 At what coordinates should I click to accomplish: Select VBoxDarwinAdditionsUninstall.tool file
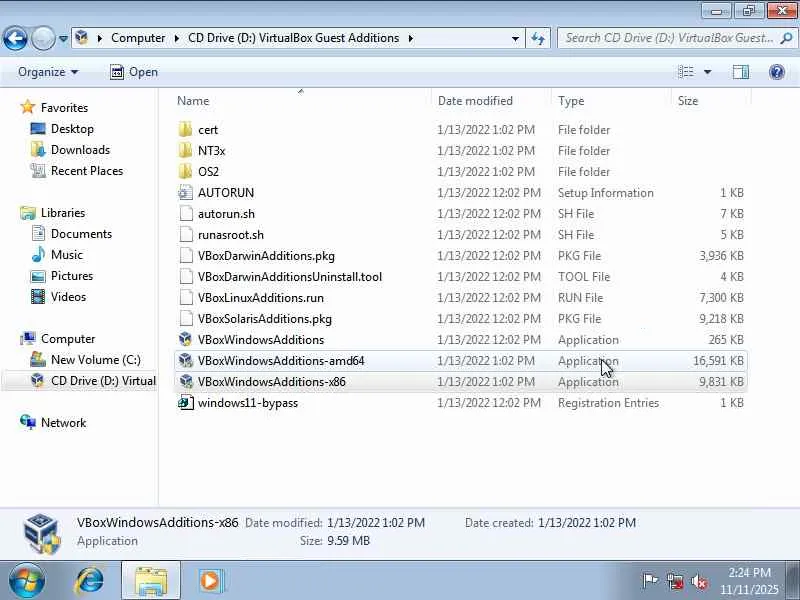(x=290, y=277)
